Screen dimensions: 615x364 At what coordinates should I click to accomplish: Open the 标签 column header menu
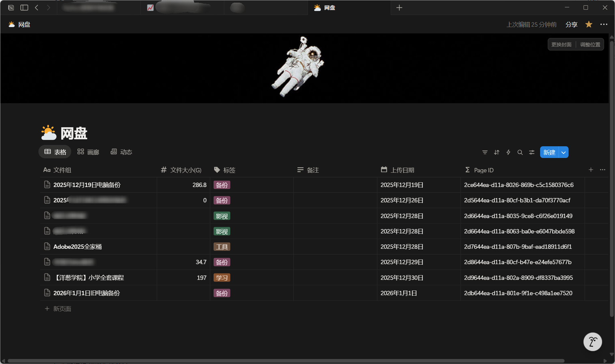229,170
